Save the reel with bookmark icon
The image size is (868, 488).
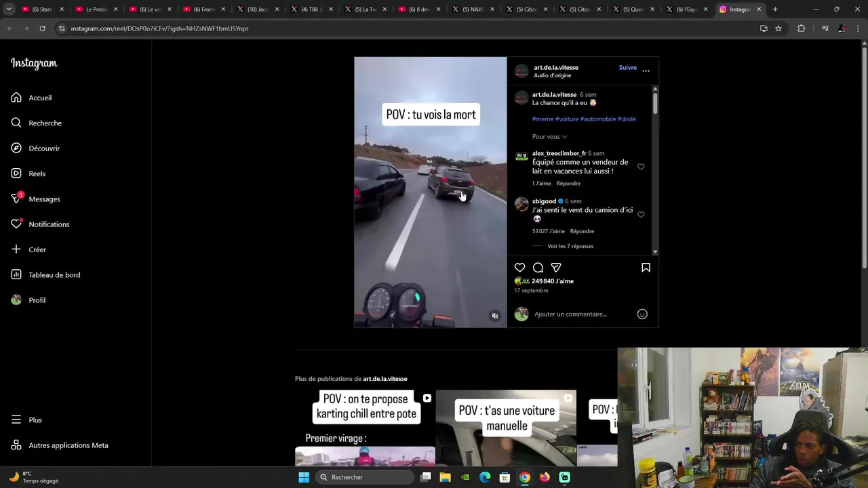[x=646, y=268]
